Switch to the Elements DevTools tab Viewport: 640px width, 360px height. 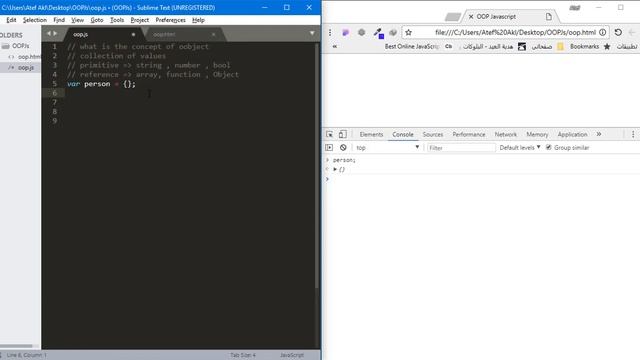pos(371,134)
